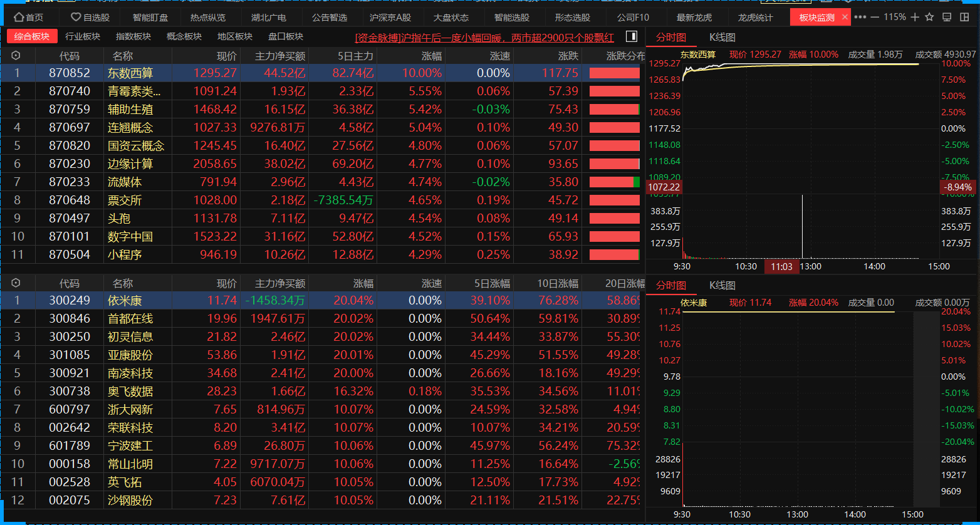This screenshot has width=980, height=525.
Task: Click the monitor display icon
Action: pos(947,17)
